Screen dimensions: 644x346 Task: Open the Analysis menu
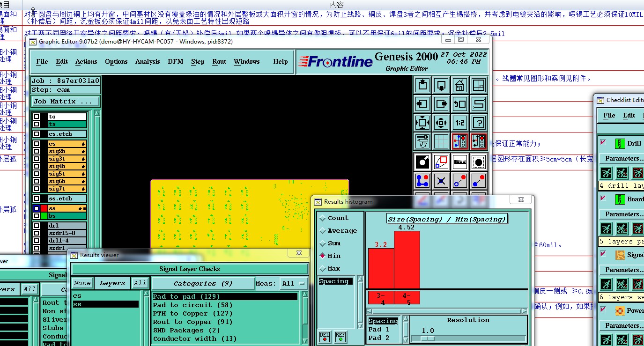[148, 61]
